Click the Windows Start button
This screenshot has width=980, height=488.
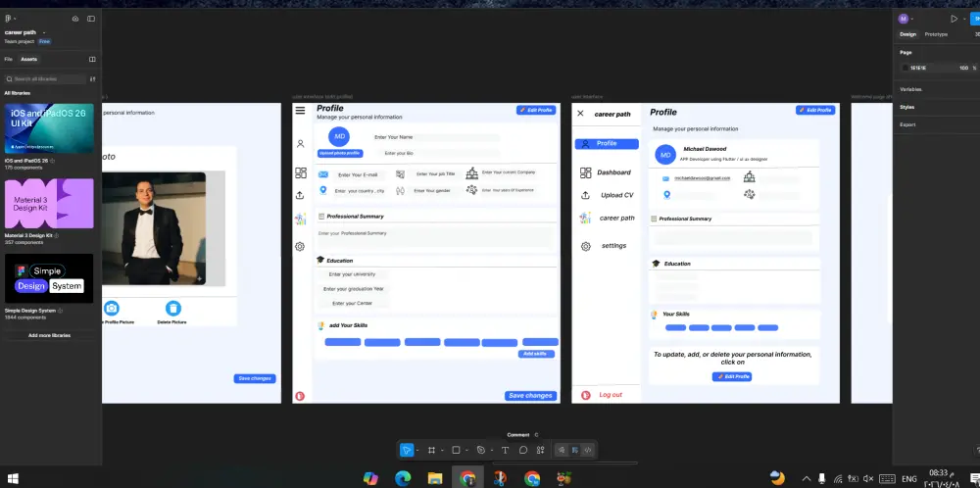12,478
